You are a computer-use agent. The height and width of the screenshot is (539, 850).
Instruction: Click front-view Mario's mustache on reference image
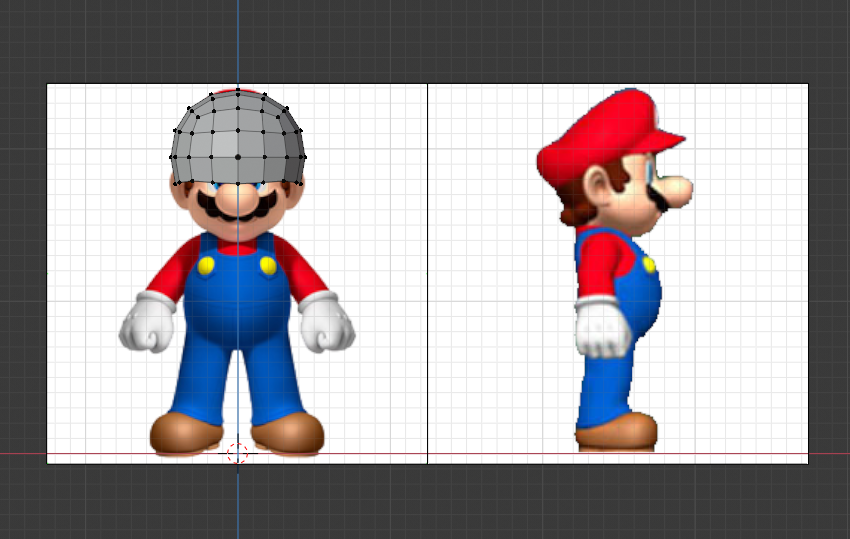(237, 206)
